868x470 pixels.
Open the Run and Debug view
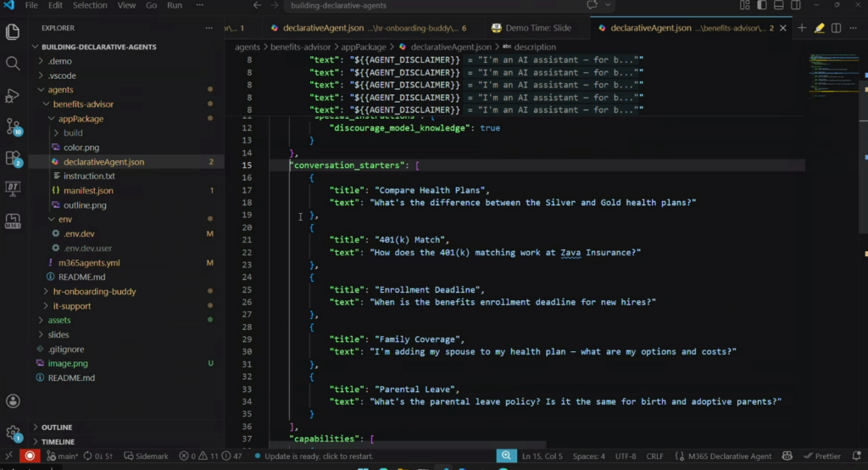(x=13, y=95)
